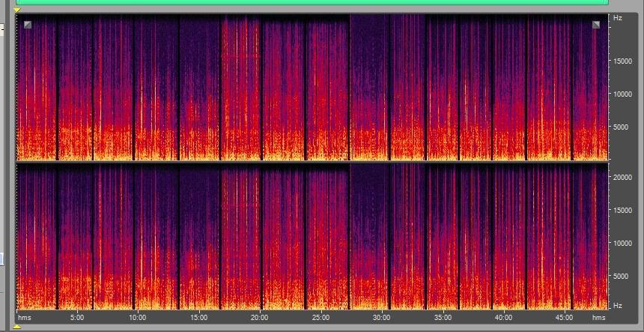Image resolution: width=644 pixels, height=332 pixels.
Task: Click the 35:00 mark on the time ruler
Action: tap(443, 318)
